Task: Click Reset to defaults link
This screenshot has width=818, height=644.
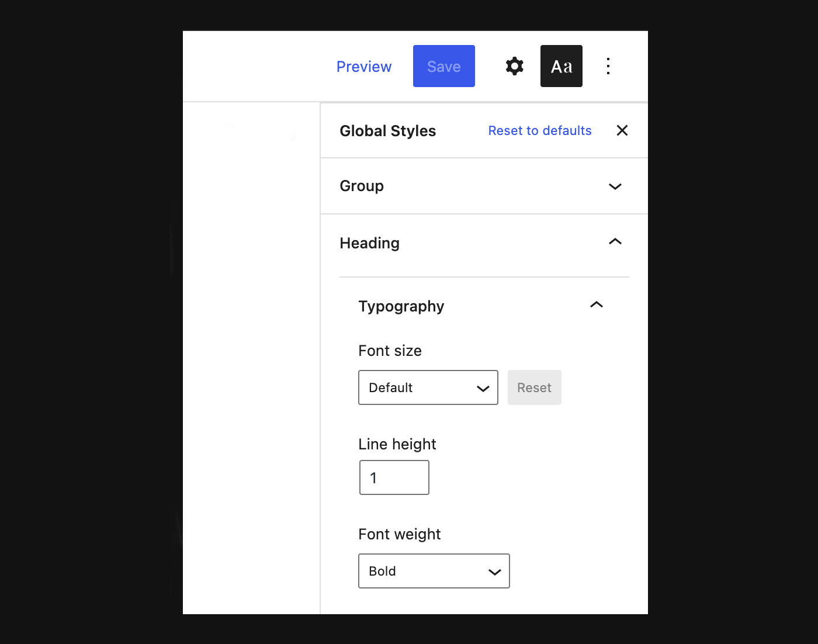Action: [540, 130]
